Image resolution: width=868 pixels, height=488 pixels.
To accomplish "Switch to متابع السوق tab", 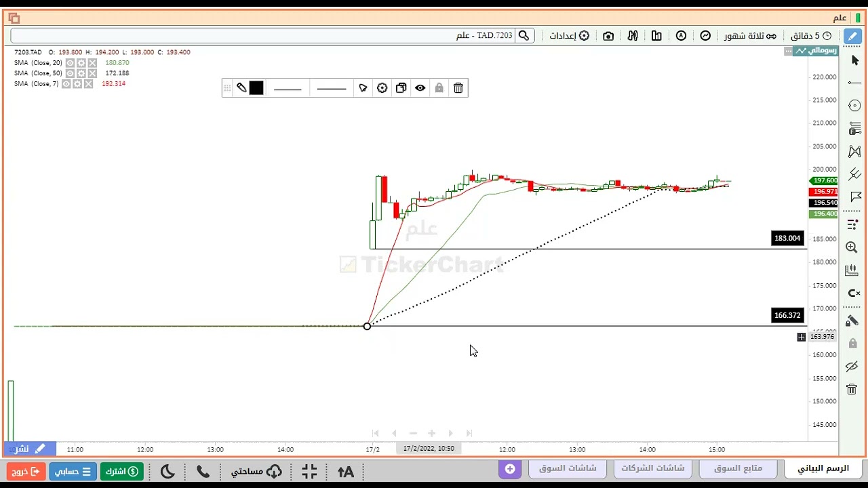I will 738,469.
